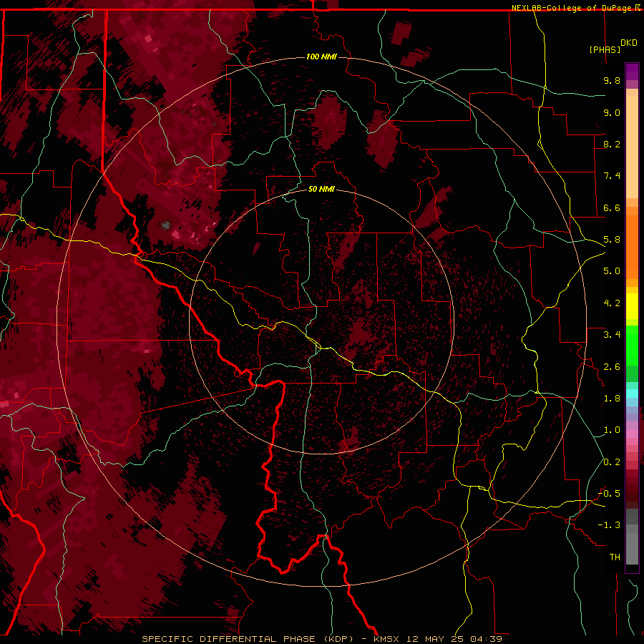Click the DKD units label above legend
The width and height of the screenshot is (644, 644).
pyautogui.click(x=629, y=43)
